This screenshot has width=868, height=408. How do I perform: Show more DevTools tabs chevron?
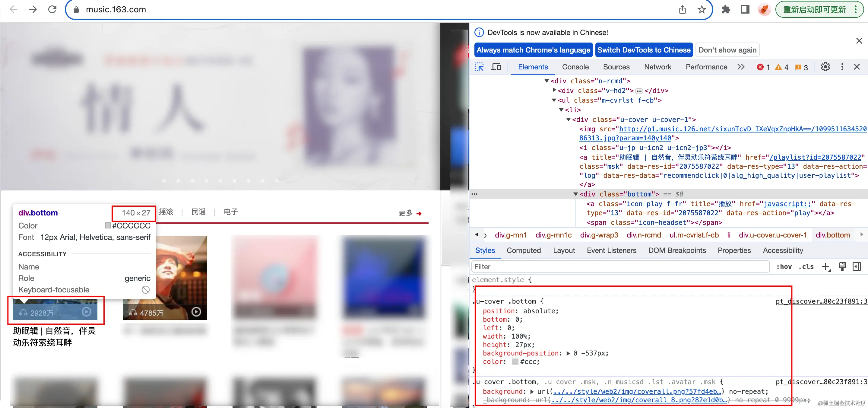click(741, 67)
